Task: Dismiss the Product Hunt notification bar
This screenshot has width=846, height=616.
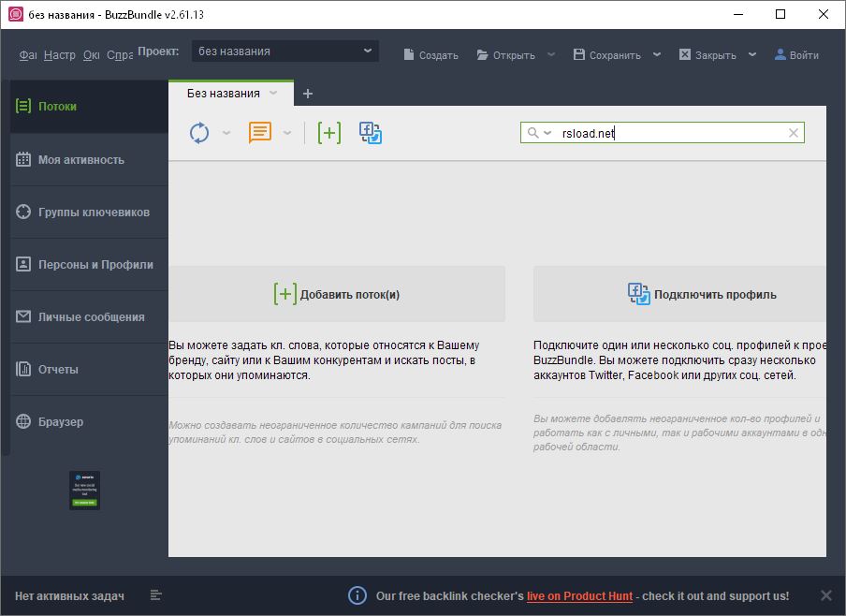Action: coord(826,595)
